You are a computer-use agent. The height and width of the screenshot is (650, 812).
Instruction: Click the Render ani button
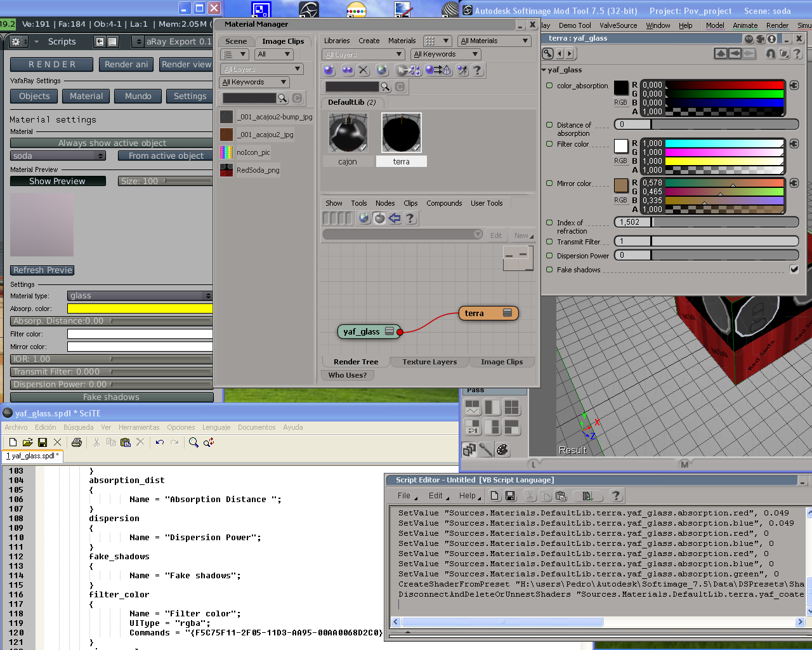click(126, 64)
